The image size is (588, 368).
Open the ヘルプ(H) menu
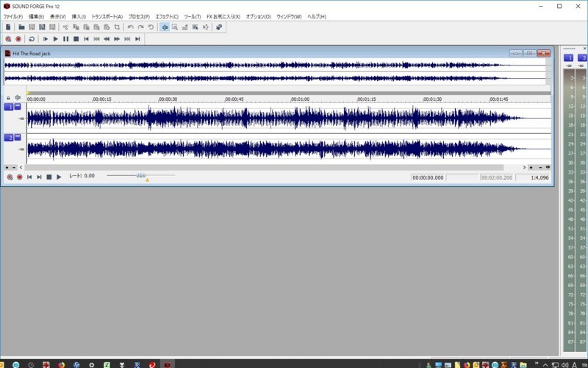tap(317, 16)
